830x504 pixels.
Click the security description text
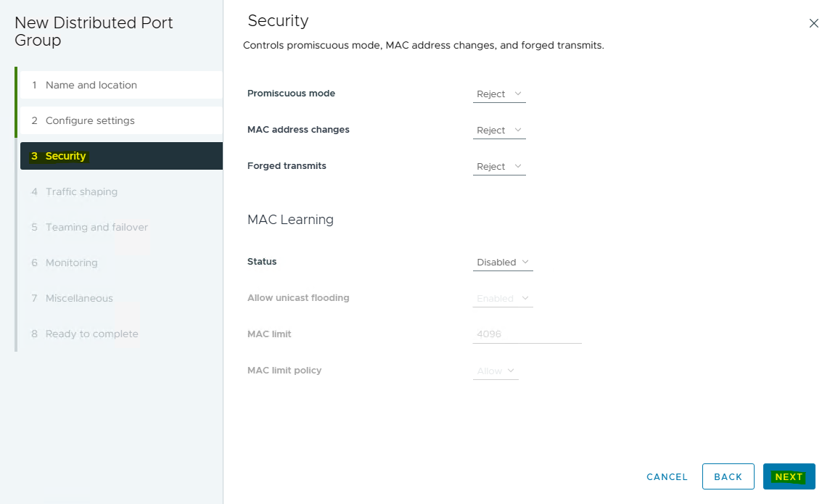click(423, 46)
